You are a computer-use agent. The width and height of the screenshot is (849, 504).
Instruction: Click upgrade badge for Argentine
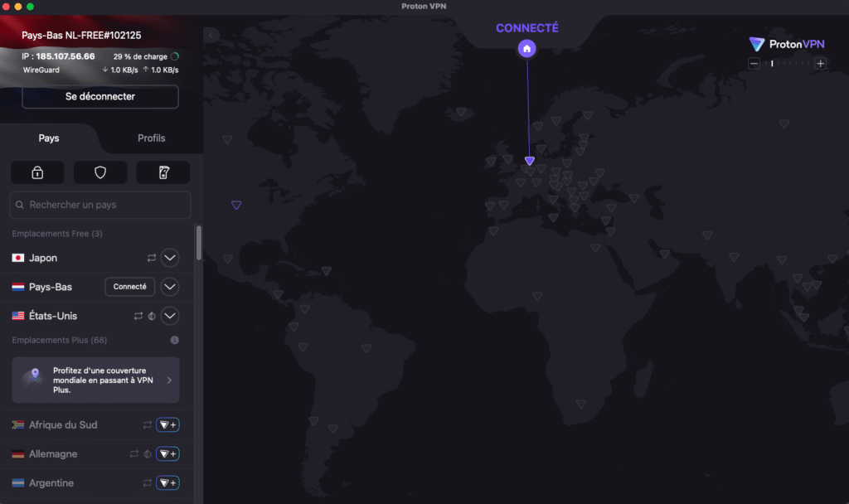point(167,483)
